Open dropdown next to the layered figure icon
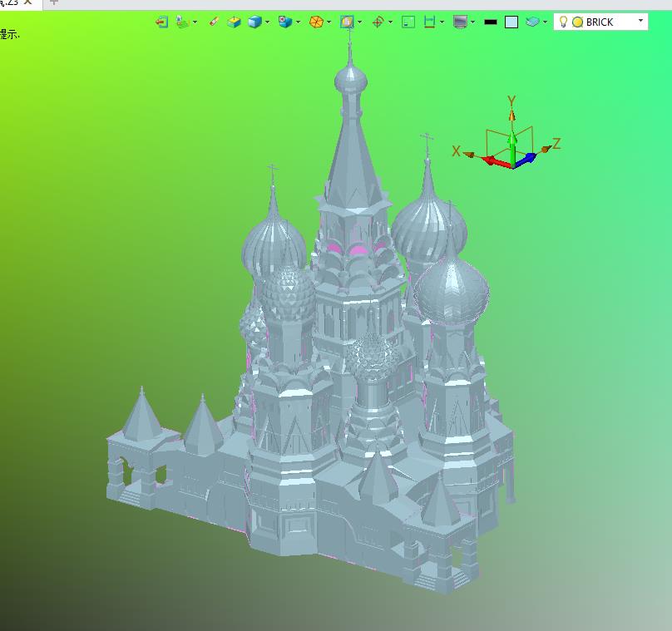 [195, 22]
